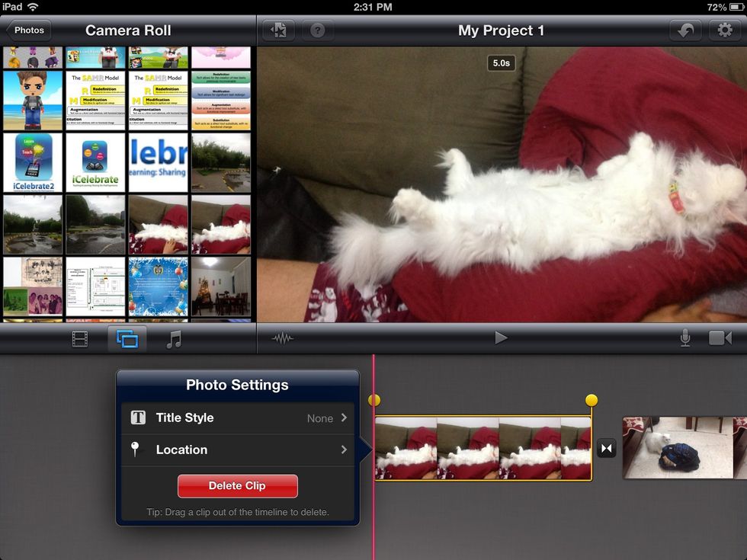Screen dimensions: 747x560
Task: Open the iMovie help overlay
Action: tap(318, 30)
